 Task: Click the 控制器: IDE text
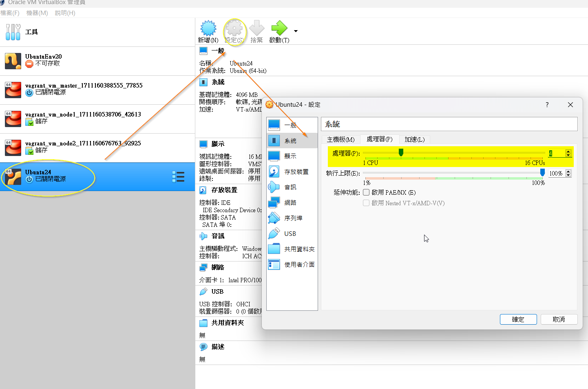215,202
